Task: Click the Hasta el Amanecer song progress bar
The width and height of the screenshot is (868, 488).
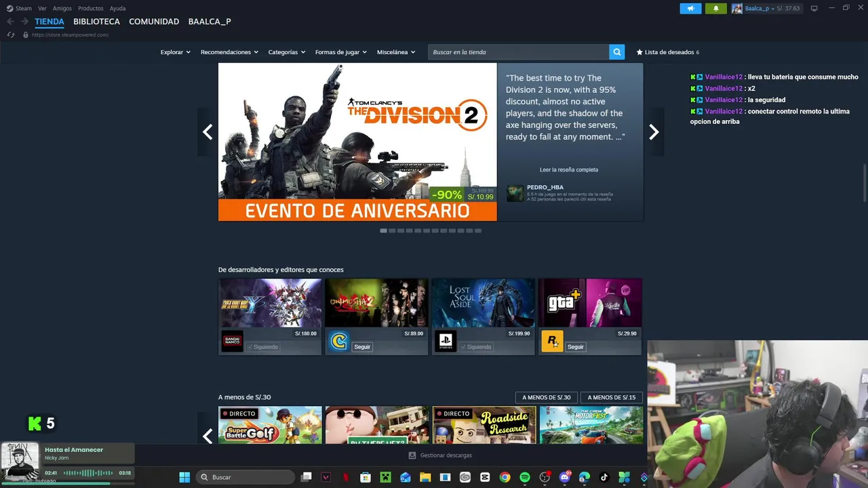Action: click(x=68, y=483)
